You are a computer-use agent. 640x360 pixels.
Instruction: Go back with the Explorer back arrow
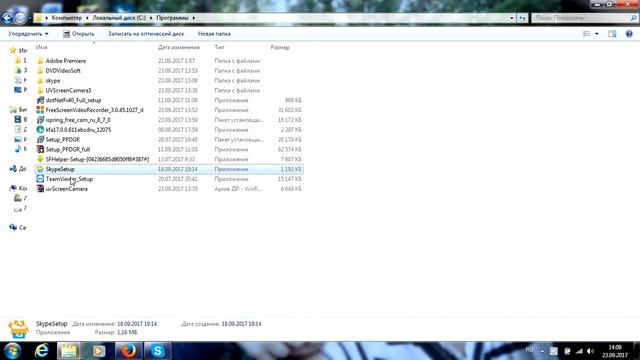click(x=7, y=18)
